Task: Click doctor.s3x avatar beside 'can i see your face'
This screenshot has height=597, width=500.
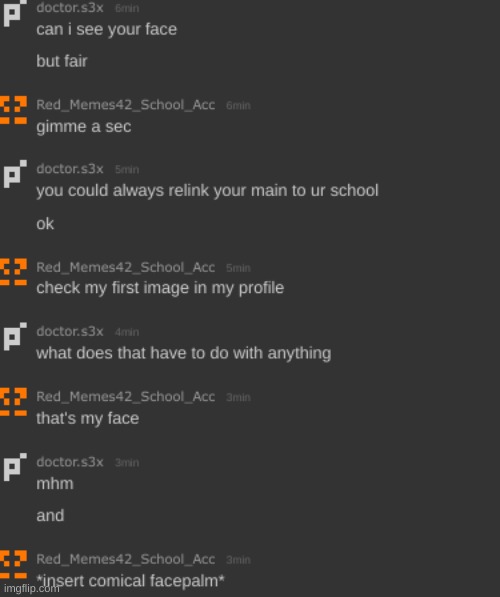Action: tap(15, 14)
